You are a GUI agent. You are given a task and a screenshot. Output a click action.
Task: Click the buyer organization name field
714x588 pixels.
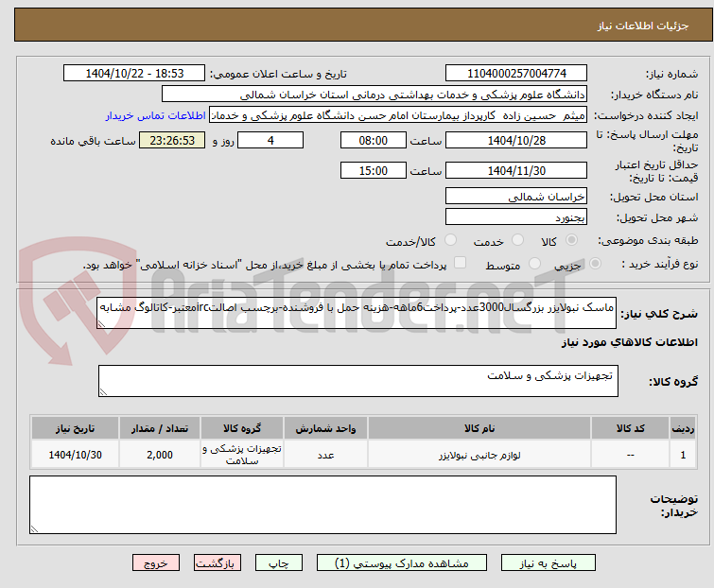(x=374, y=95)
